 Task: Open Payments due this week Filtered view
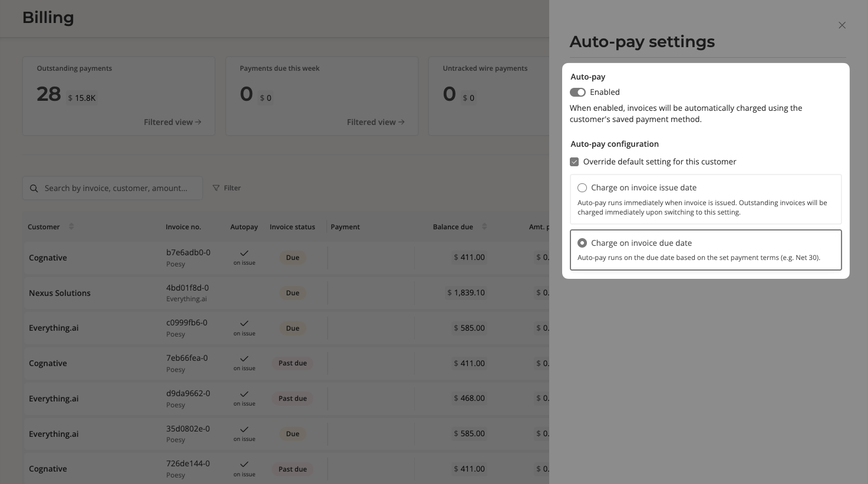click(376, 122)
